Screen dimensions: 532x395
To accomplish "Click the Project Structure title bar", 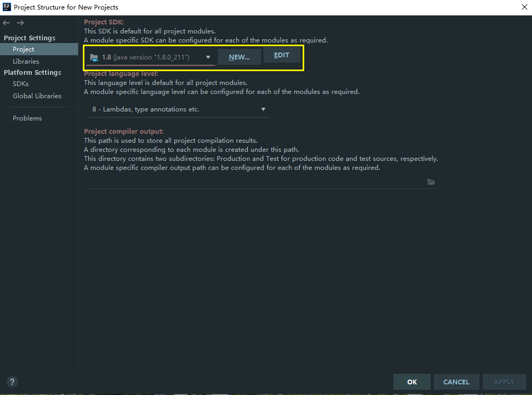I will pos(265,7).
